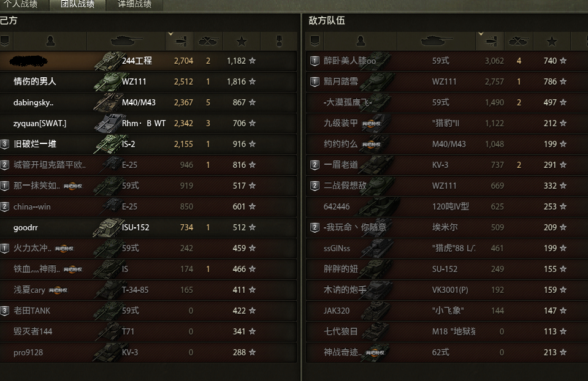Screen dimensions: 588x381
Task: Sort own team by damage column icon
Action: [180, 41]
